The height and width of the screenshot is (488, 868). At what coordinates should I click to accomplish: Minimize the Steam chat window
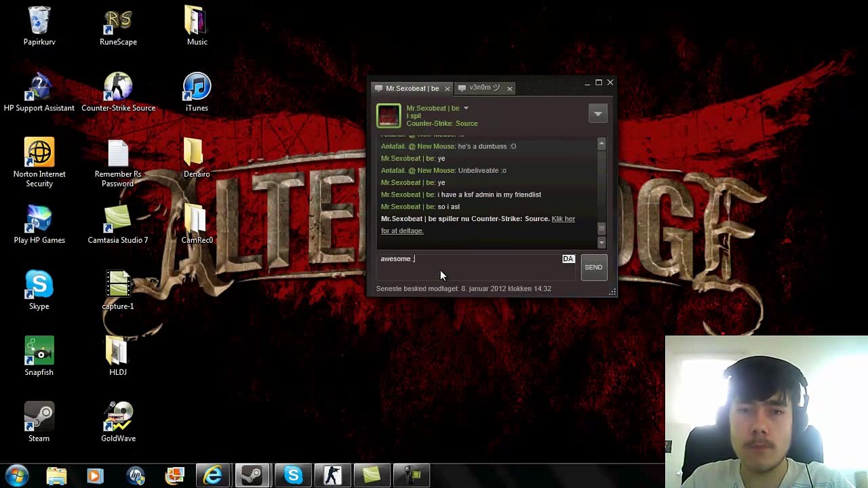coord(587,83)
